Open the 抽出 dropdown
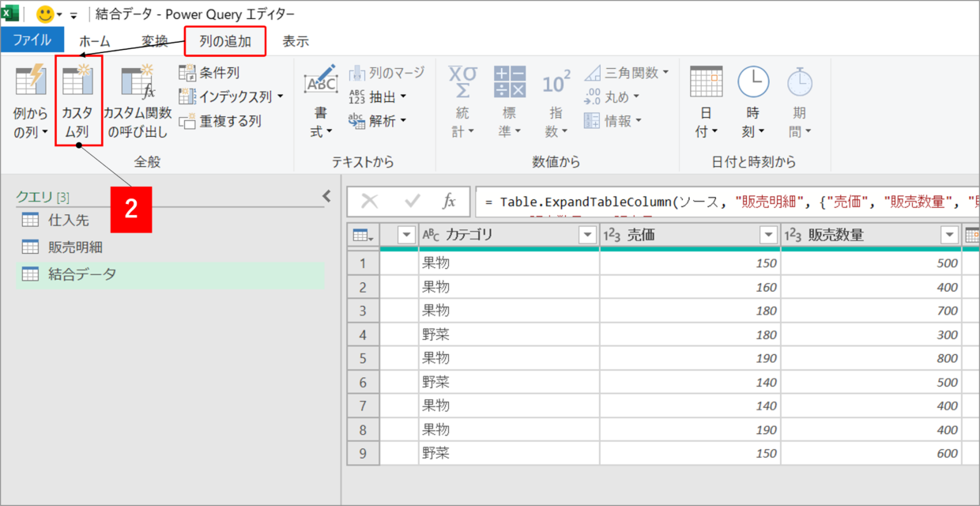Screen dimensions: 980x506 tap(378, 97)
